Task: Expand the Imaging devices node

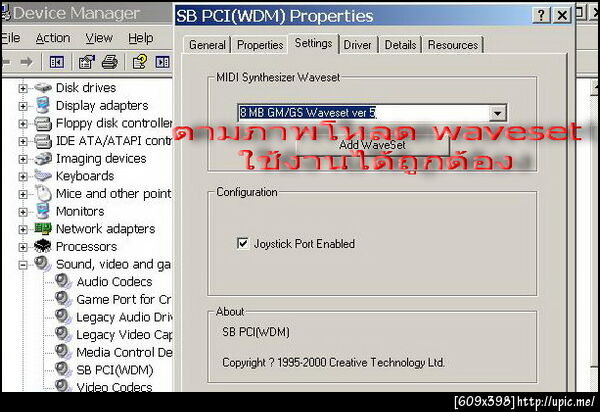Action: [23, 159]
